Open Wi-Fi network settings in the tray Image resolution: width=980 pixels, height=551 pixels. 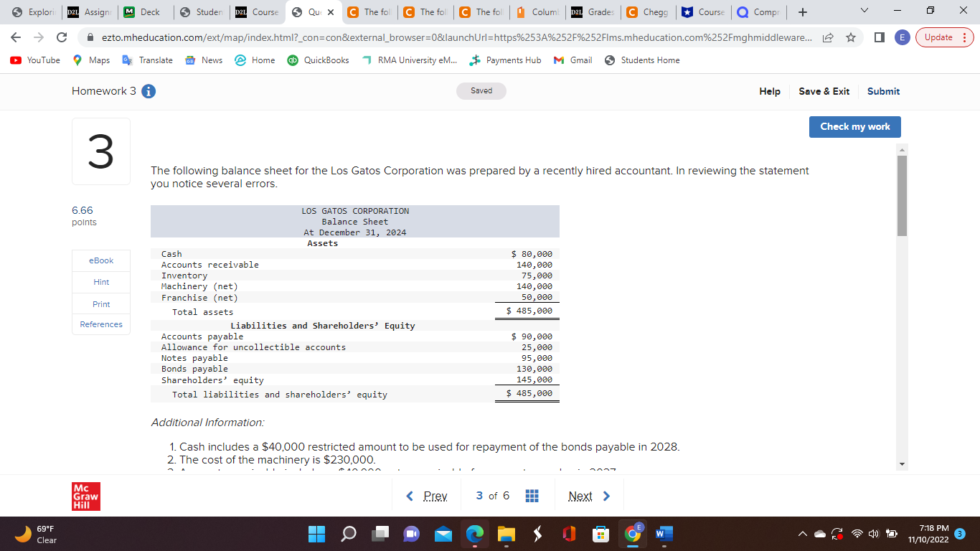[857, 534]
